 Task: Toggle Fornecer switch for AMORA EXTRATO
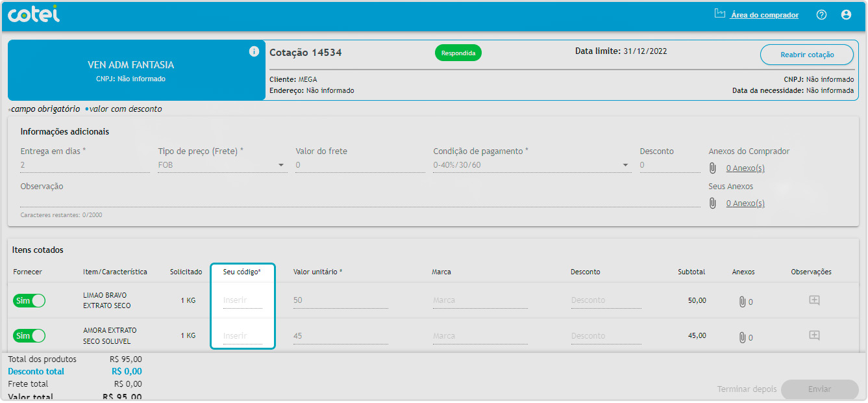(x=29, y=336)
